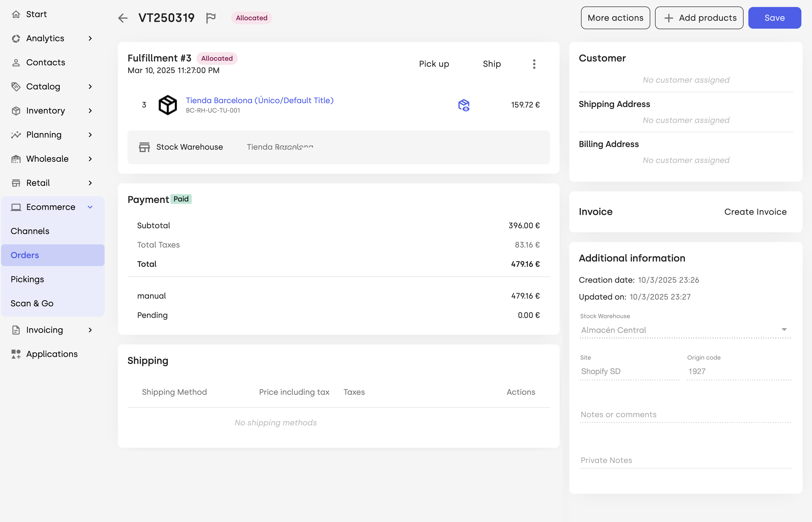Expand the Inventory section chevron

pyautogui.click(x=90, y=111)
